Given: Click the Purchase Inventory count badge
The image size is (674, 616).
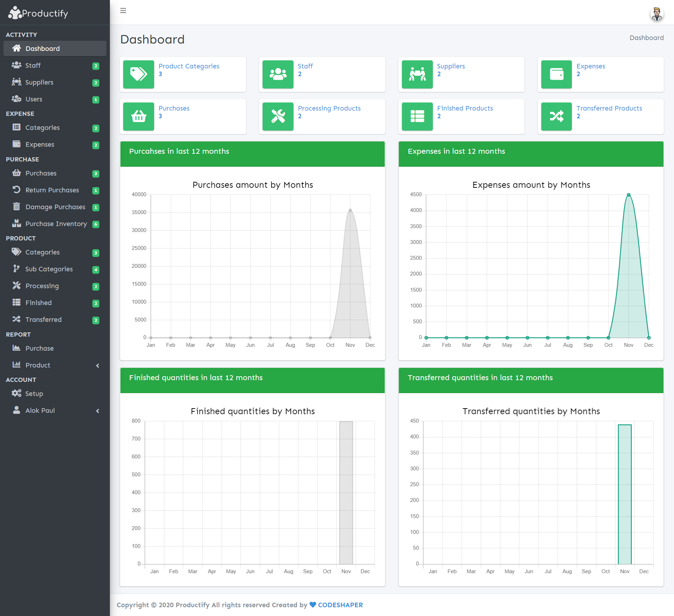Looking at the screenshot, I should (x=95, y=225).
